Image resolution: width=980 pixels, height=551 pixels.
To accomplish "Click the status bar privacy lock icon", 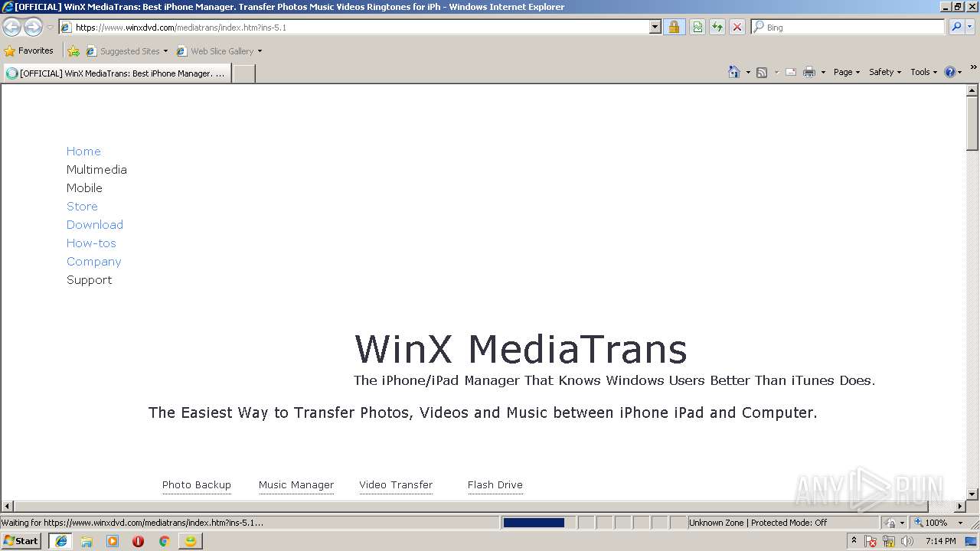I will [x=890, y=523].
